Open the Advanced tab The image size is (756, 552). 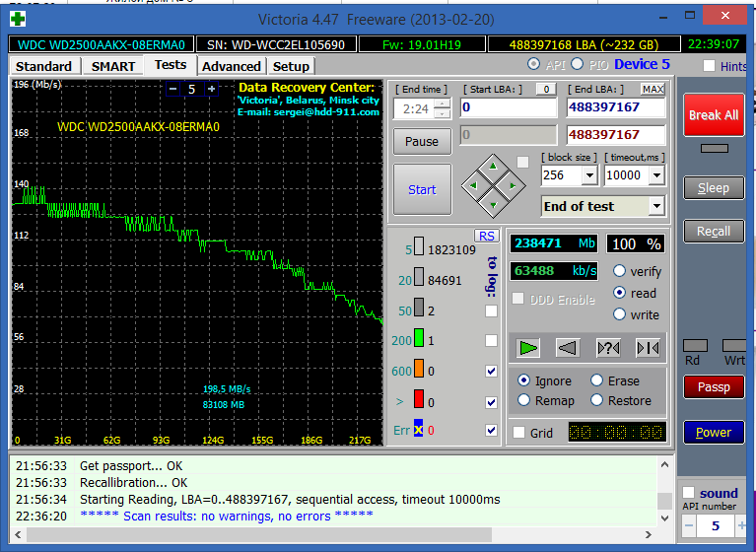point(231,66)
